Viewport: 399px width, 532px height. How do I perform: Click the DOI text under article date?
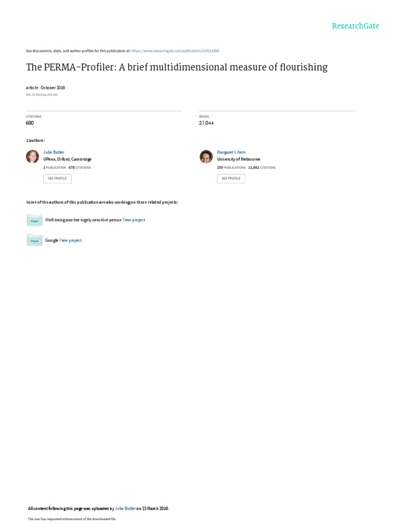pyautogui.click(x=42, y=95)
